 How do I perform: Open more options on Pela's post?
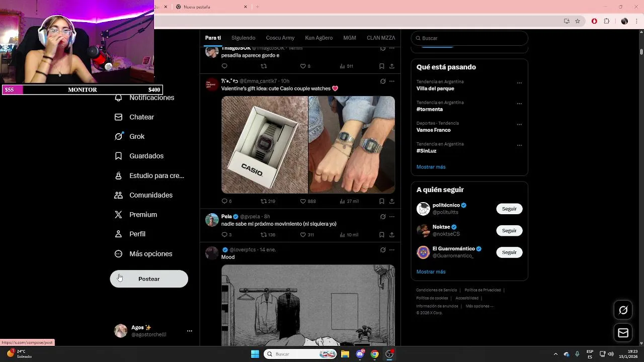(x=392, y=217)
